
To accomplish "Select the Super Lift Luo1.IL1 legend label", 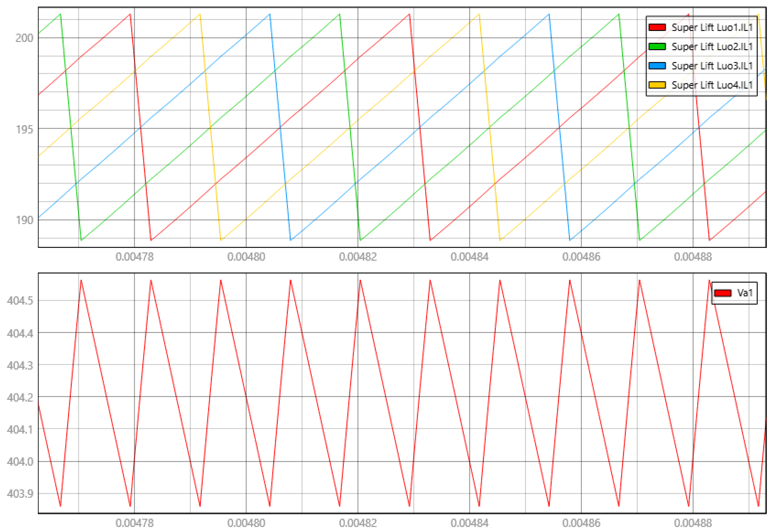I will (712, 27).
